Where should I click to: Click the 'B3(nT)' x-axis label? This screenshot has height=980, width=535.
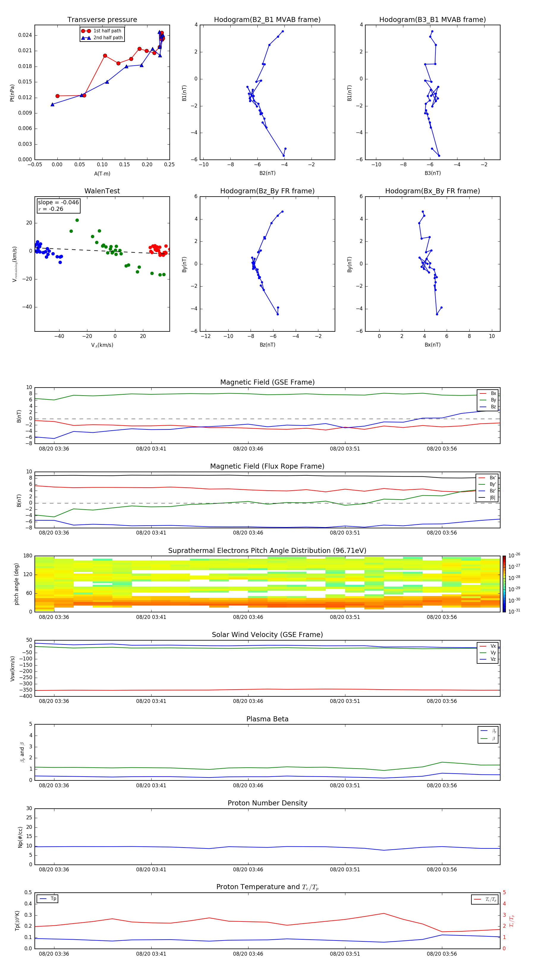(432, 173)
